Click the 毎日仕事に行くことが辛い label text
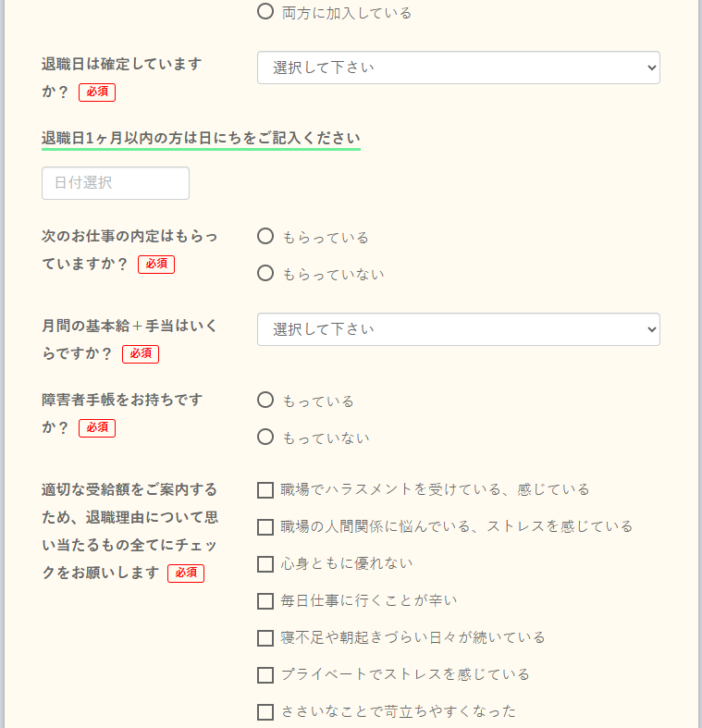Screen dimensions: 702x728 (369, 600)
